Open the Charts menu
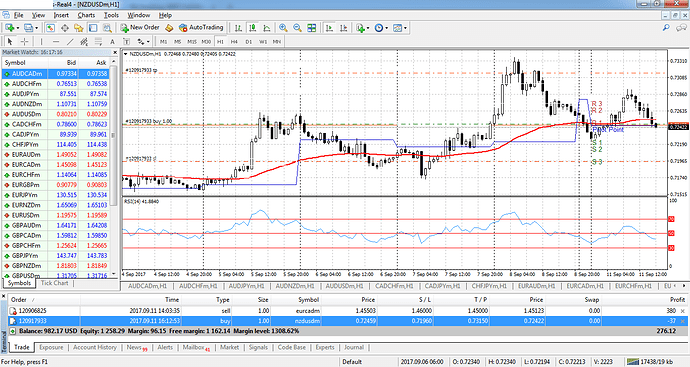Screen dimensions: 690x367 pos(86,15)
